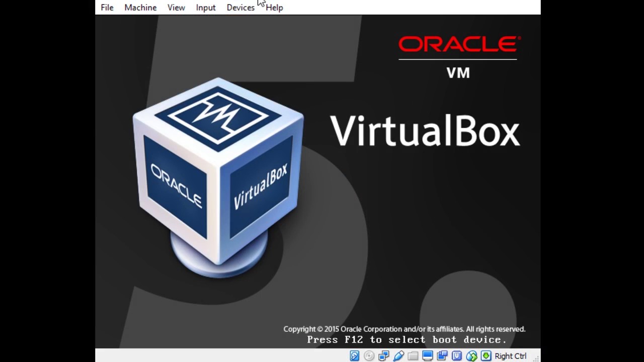The width and height of the screenshot is (644, 362).
Task: Click the shared folders indicator icon
Action: (413, 356)
